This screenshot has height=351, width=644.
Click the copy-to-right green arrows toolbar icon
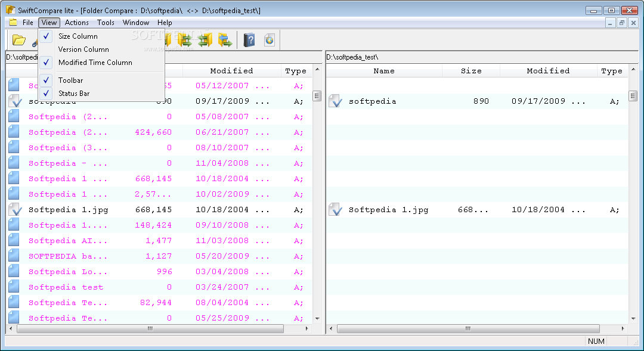(x=185, y=41)
